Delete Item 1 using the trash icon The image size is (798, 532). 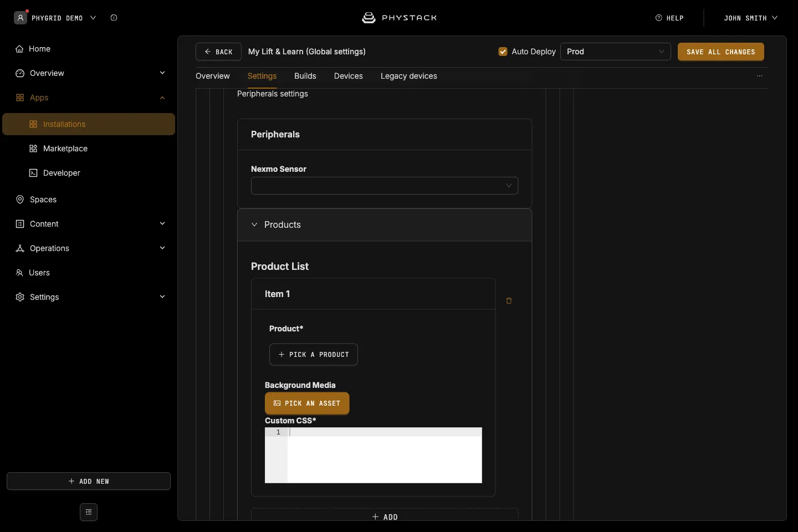509,301
